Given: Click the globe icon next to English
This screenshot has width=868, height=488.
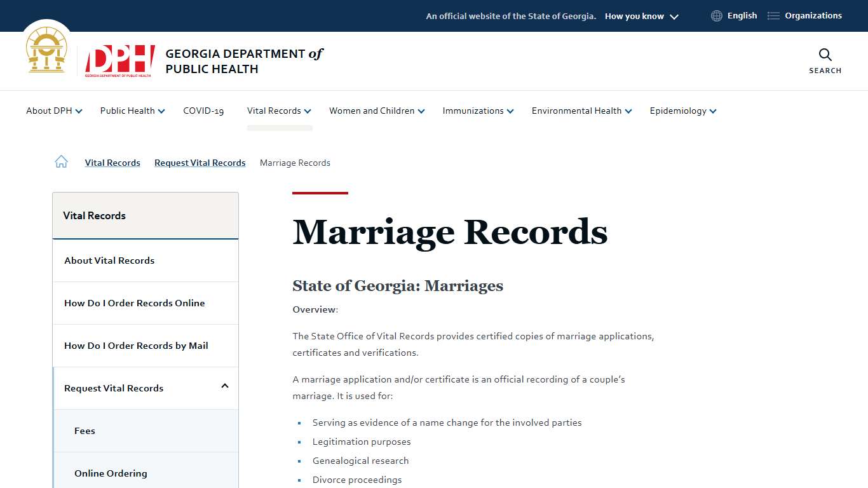Looking at the screenshot, I should coord(716,15).
